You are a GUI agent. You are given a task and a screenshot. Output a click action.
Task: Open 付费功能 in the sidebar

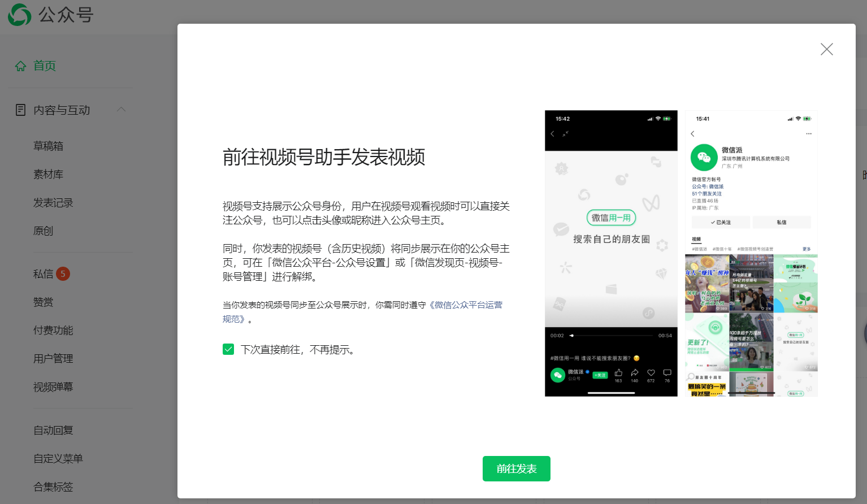[x=53, y=331]
